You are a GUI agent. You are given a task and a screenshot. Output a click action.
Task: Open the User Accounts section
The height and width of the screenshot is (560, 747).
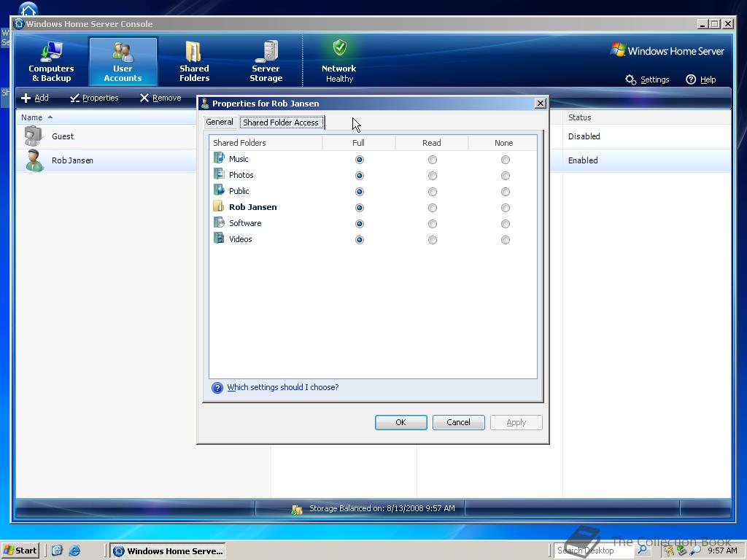click(x=123, y=61)
